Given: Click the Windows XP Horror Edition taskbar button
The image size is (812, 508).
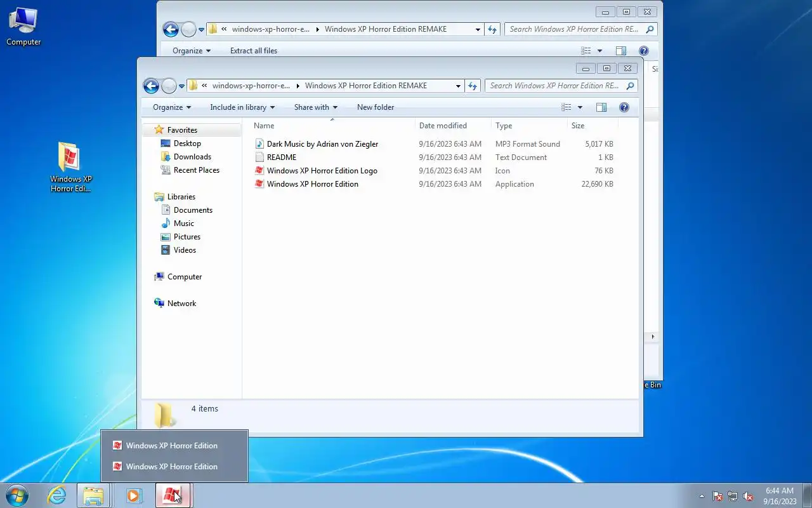Looking at the screenshot, I should point(173,495).
